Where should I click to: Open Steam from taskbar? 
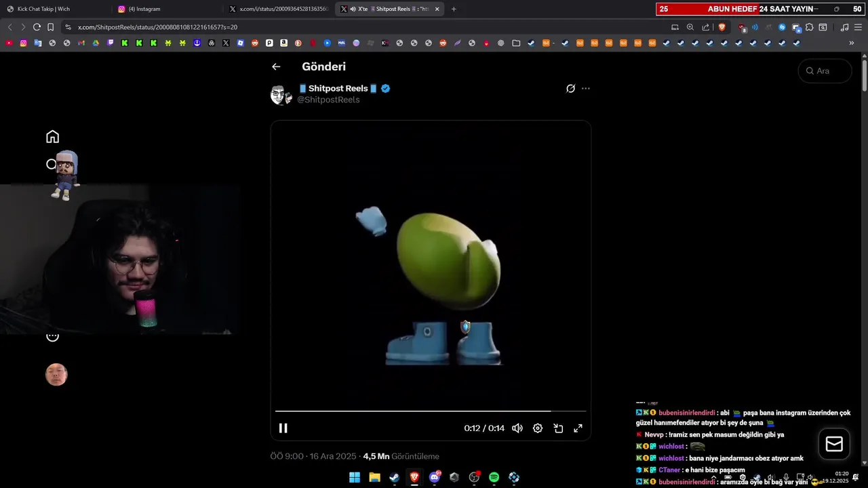[394, 477]
